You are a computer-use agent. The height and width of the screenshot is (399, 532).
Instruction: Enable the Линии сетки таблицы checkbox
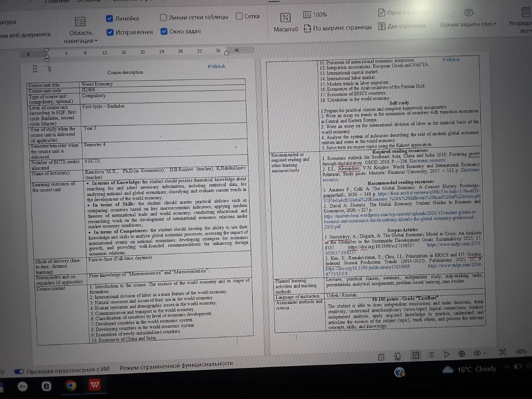click(x=163, y=17)
